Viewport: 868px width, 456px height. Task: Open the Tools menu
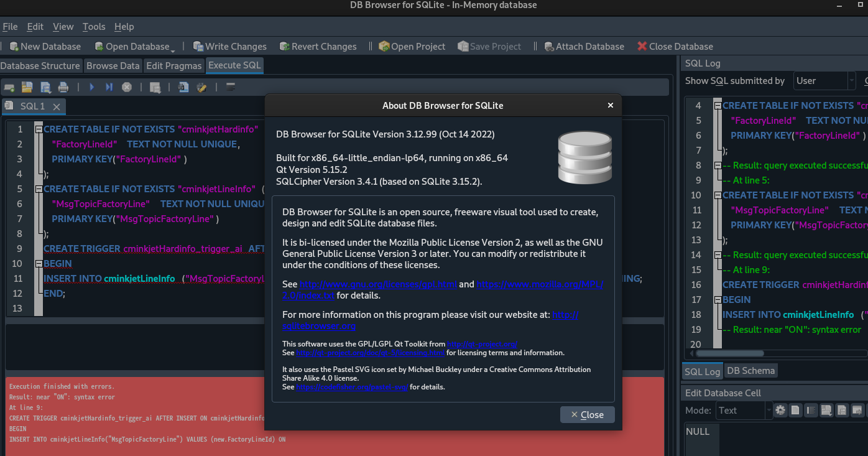click(93, 27)
